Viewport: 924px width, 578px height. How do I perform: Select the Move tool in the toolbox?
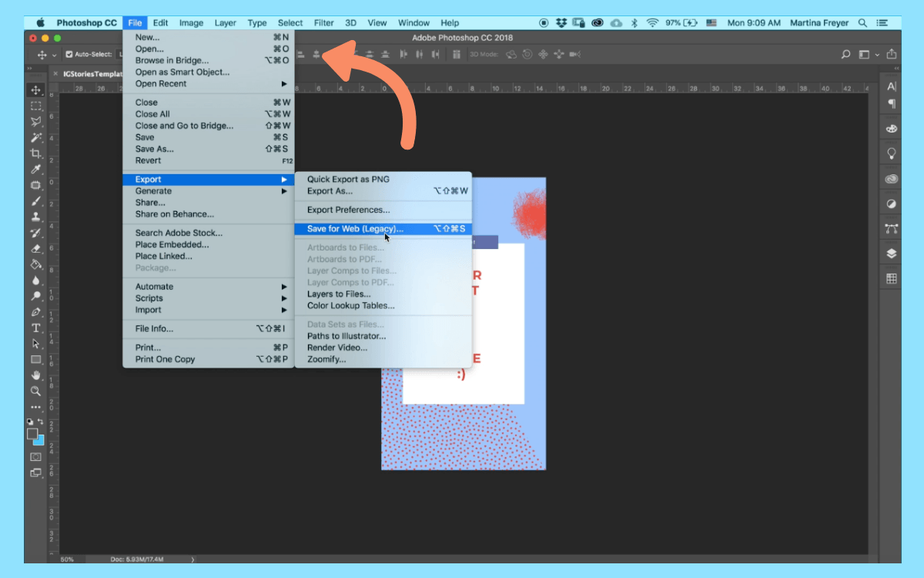pos(35,90)
